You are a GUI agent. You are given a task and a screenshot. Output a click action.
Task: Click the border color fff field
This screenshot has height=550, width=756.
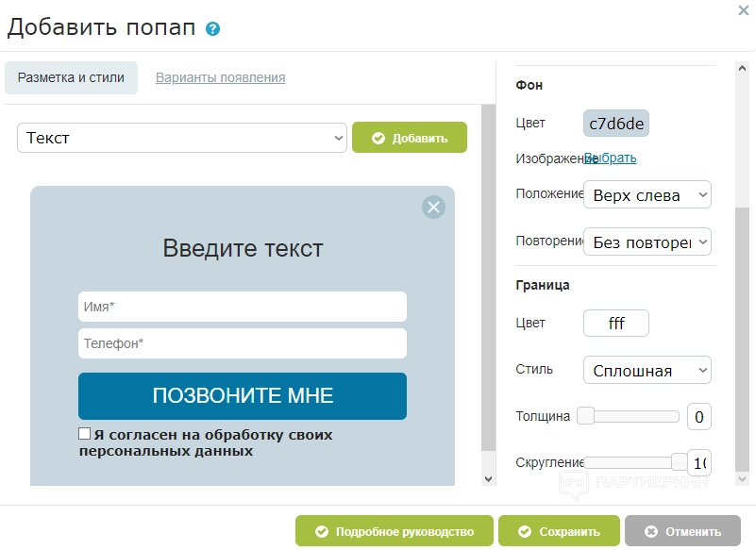(616, 323)
